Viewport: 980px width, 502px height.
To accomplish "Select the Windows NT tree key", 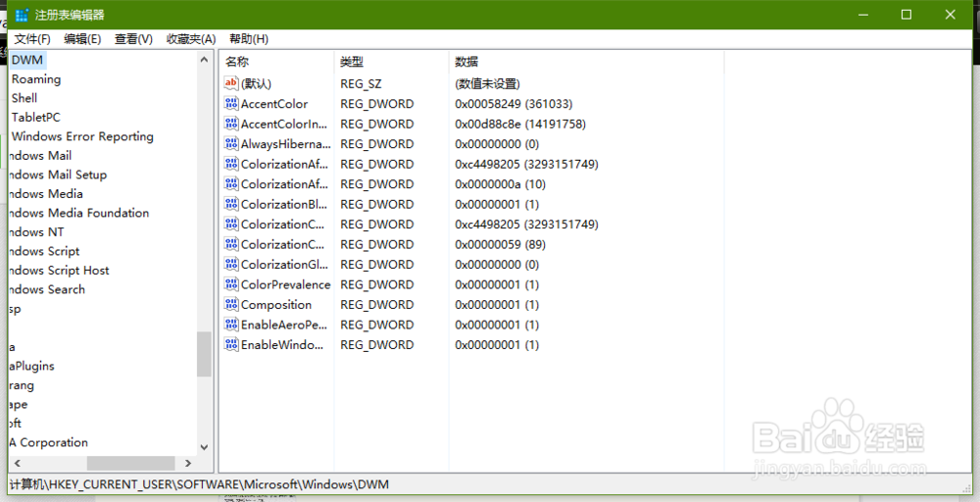I will (37, 232).
